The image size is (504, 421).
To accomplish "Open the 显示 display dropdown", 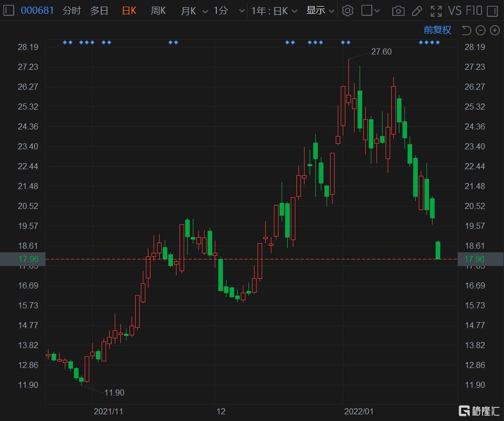I will pyautogui.click(x=320, y=11).
